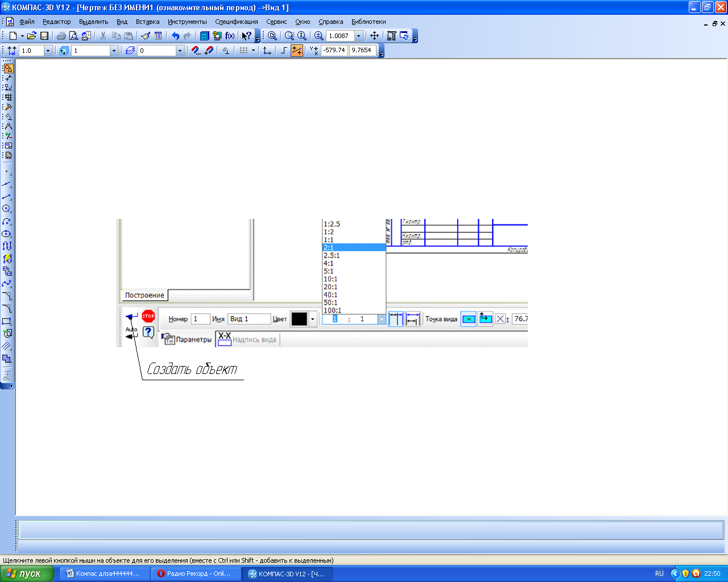Expand the layer number dropdown showing 0
The image size is (728, 582).
(x=180, y=51)
